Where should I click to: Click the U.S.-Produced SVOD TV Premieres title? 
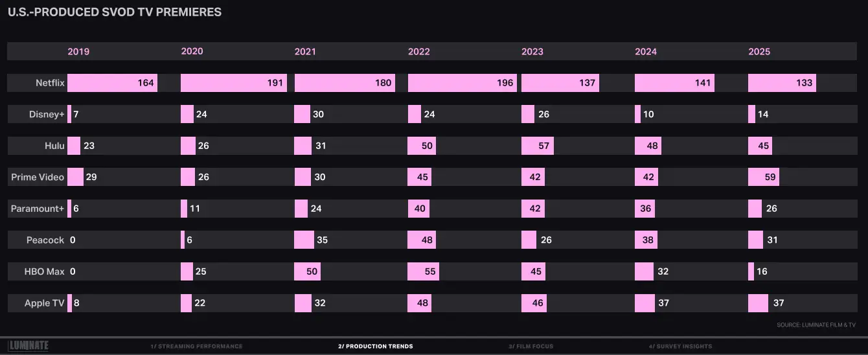114,12
